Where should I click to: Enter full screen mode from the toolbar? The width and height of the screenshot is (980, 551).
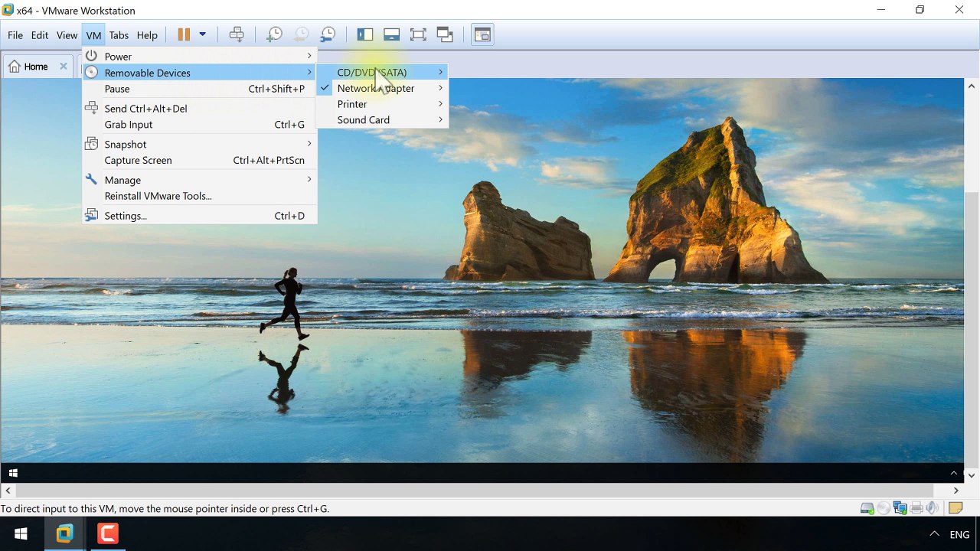(x=418, y=34)
